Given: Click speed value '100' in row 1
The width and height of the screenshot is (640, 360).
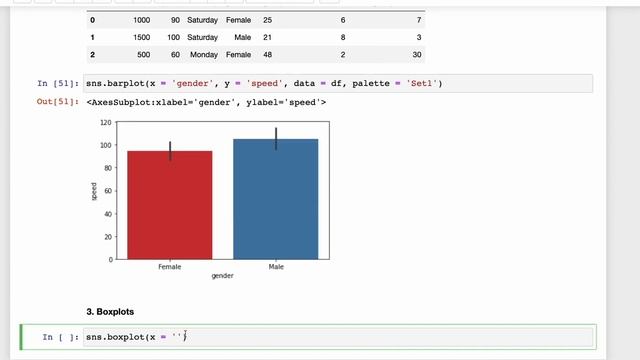Looking at the screenshot, I should click(x=173, y=37).
